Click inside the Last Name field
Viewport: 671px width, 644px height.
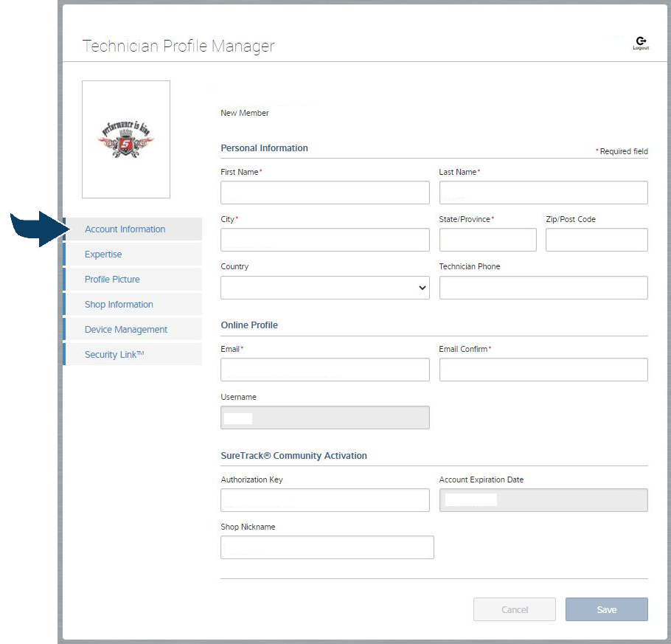click(543, 193)
